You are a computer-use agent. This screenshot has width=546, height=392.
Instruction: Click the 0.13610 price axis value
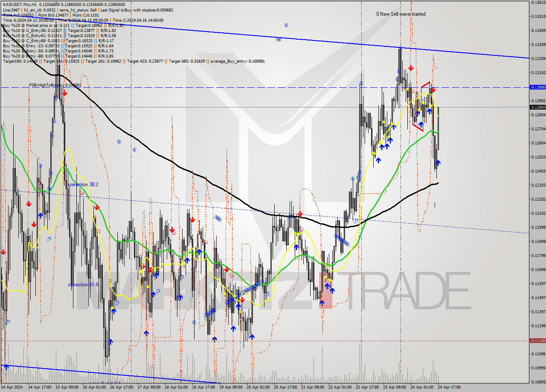[x=539, y=2]
